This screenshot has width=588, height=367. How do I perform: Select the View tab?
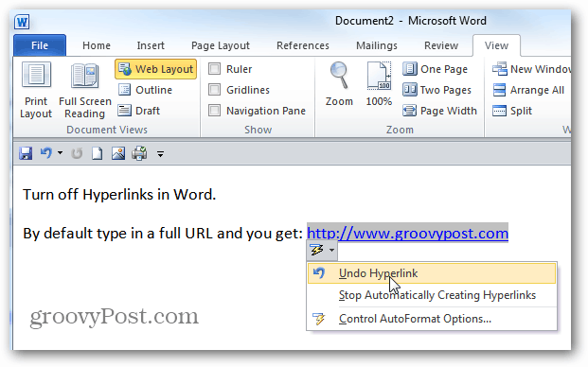pos(496,45)
